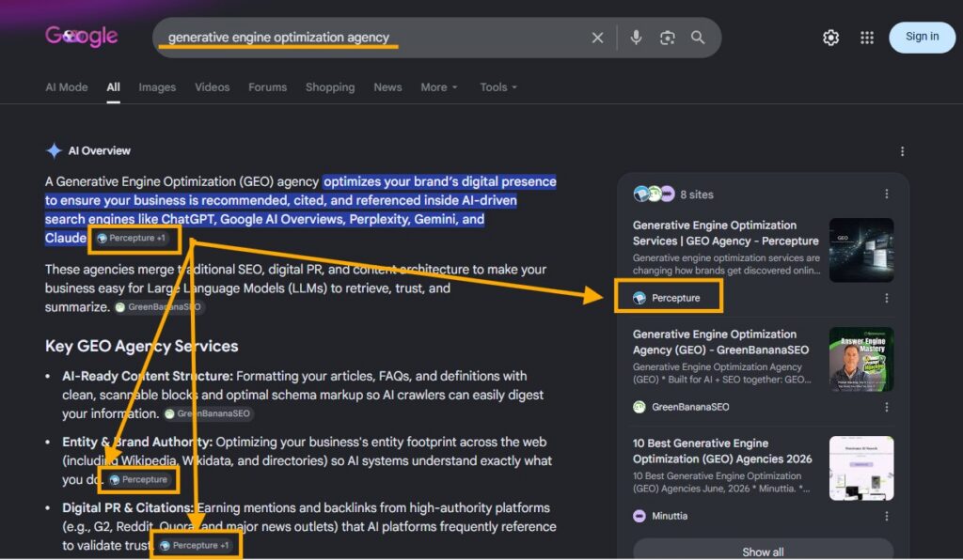The width and height of the screenshot is (963, 560).
Task: Click GreenBananaSEO chip after 'your information'
Action: click(x=208, y=413)
